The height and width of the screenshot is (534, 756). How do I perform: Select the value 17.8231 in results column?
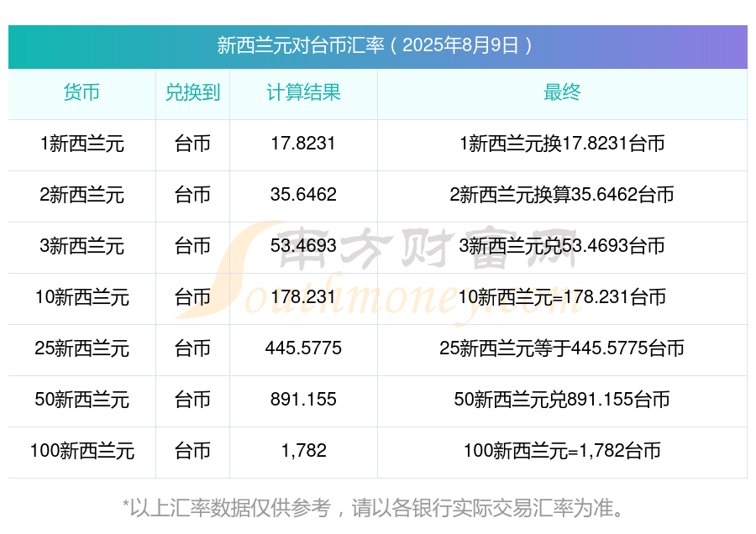[303, 143]
